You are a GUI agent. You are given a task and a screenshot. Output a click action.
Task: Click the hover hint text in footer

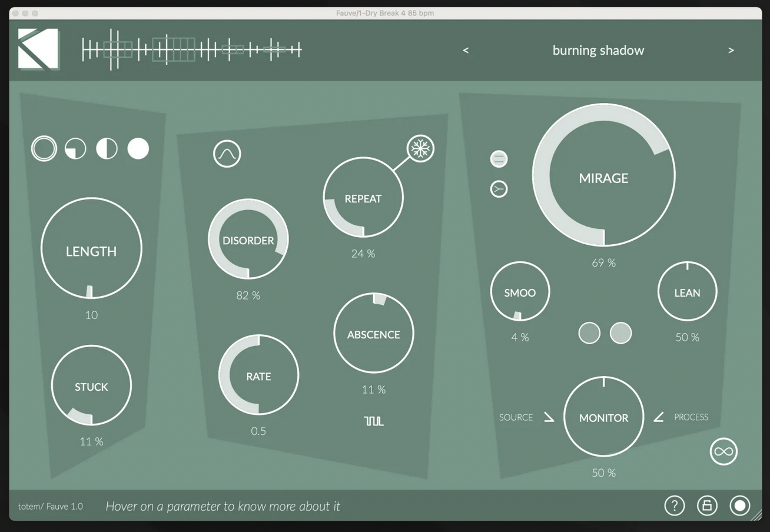[x=223, y=506]
